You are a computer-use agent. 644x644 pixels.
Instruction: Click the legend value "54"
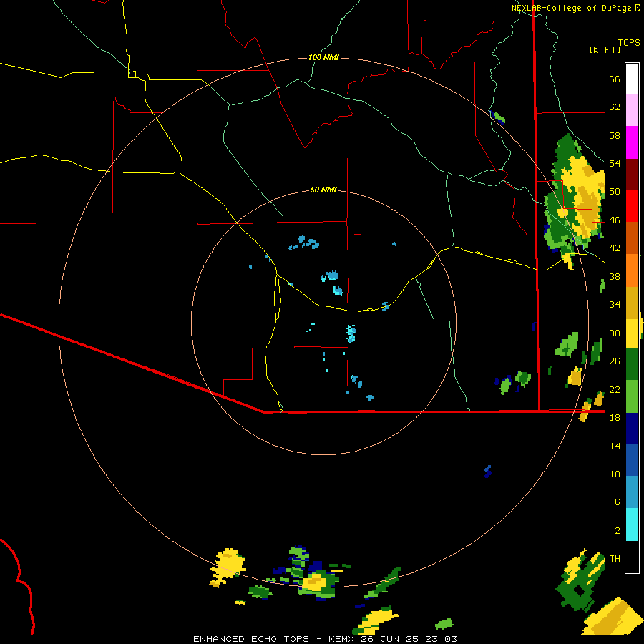[x=615, y=163]
